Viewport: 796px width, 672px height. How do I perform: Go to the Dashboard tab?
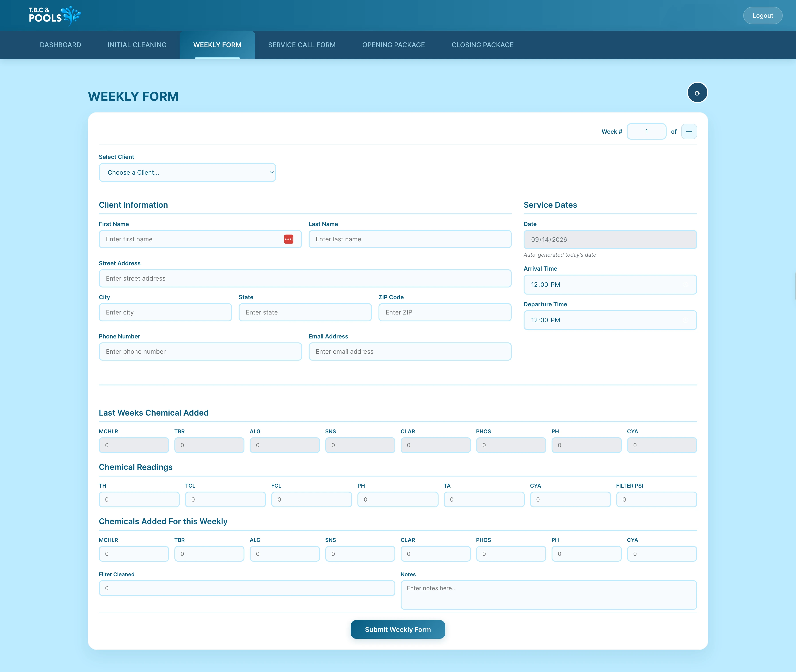pos(60,45)
